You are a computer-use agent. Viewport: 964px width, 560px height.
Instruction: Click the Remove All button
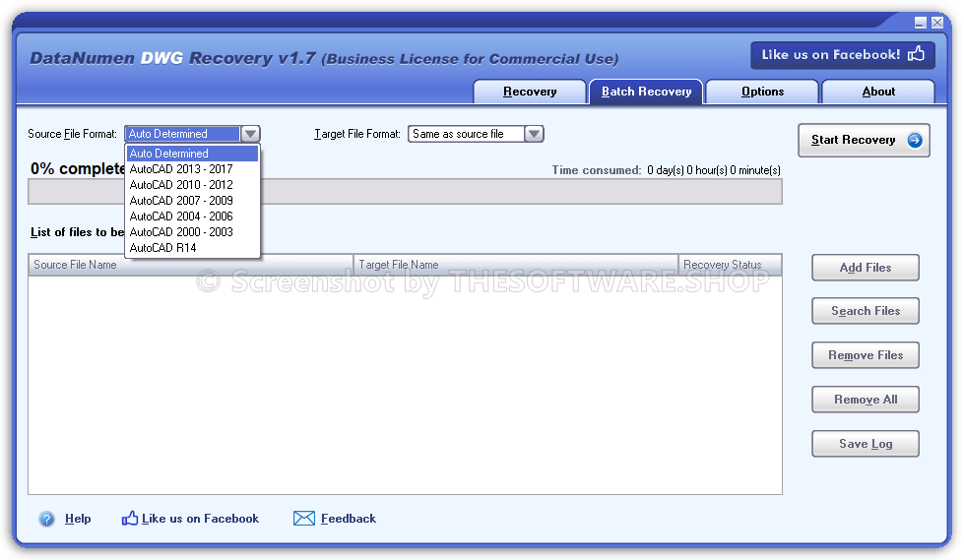(x=865, y=400)
